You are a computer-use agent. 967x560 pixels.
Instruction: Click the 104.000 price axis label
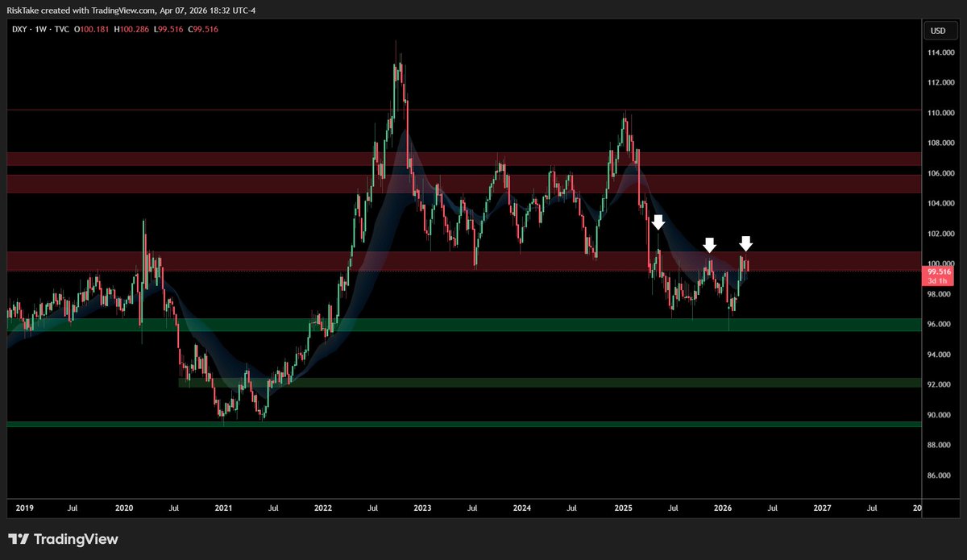(x=940, y=203)
